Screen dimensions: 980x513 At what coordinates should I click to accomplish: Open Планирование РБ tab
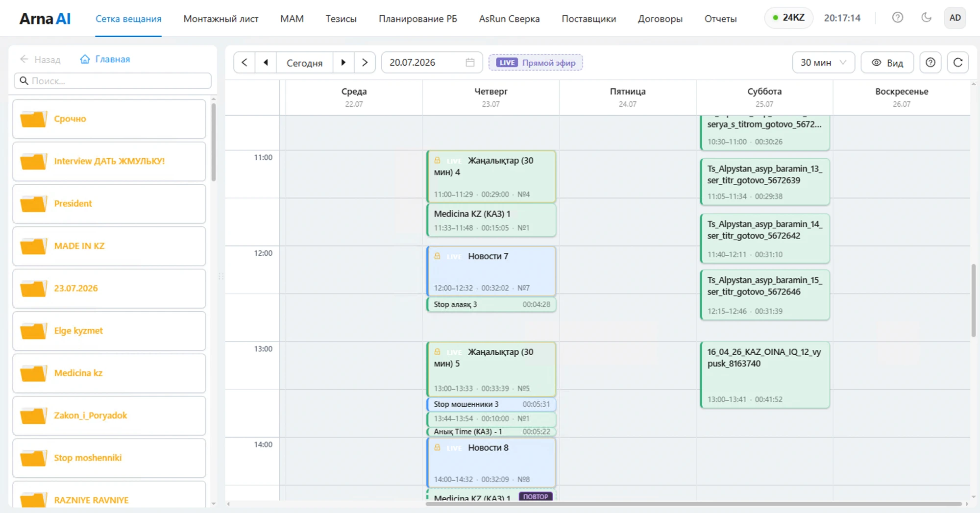click(x=418, y=19)
